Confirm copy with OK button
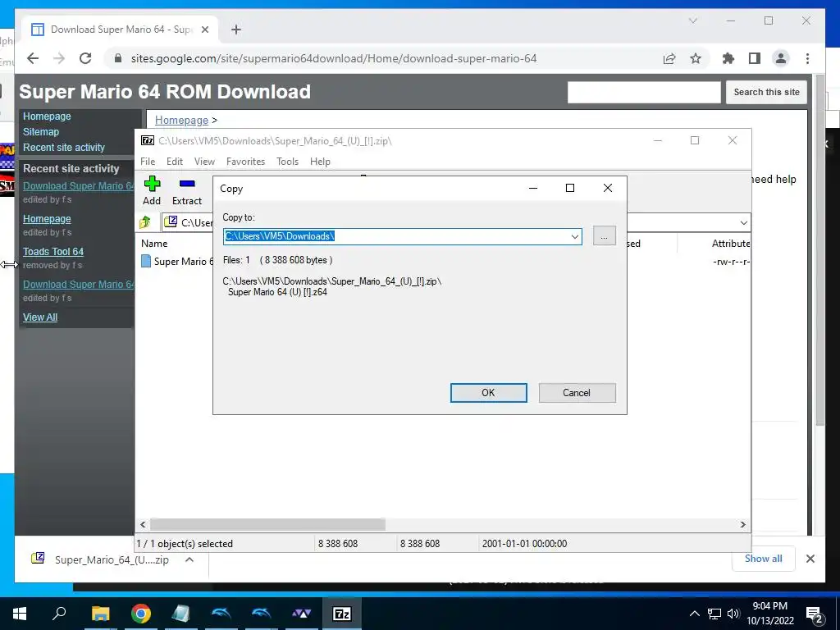The height and width of the screenshot is (630, 840). click(x=488, y=393)
